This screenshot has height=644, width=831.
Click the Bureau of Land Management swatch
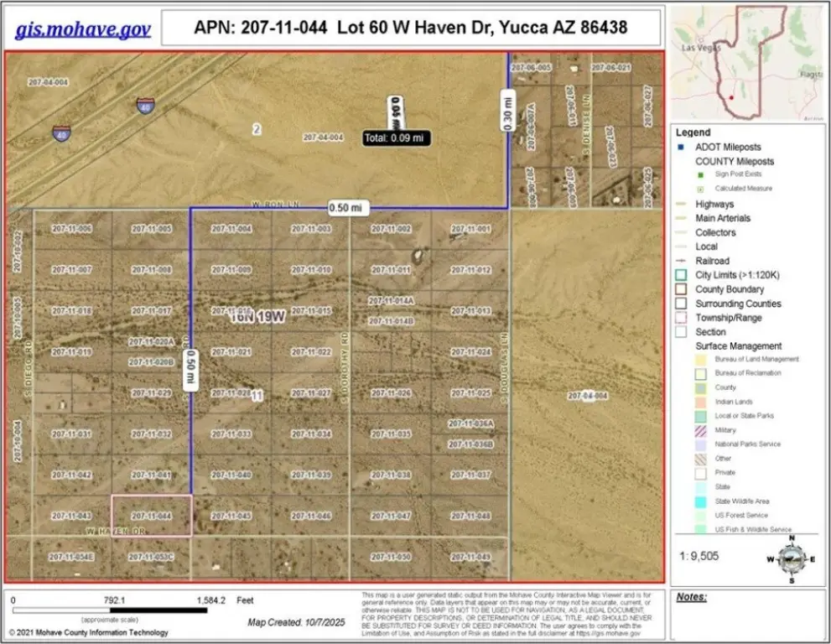point(698,359)
